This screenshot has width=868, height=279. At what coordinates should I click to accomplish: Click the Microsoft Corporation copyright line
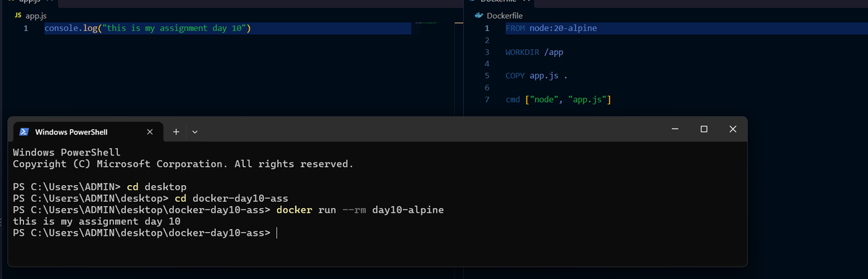[183, 164]
